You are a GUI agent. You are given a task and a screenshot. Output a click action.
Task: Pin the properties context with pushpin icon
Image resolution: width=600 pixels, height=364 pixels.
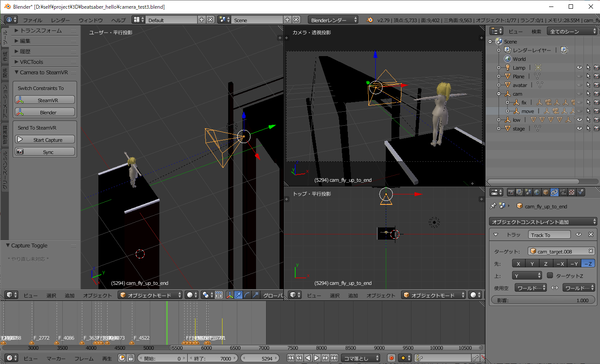(x=493, y=206)
